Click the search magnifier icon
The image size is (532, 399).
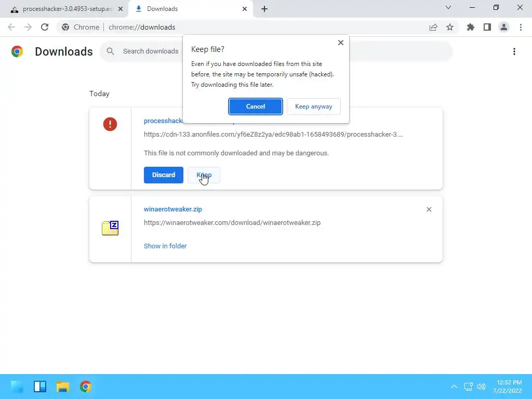pyautogui.click(x=110, y=51)
